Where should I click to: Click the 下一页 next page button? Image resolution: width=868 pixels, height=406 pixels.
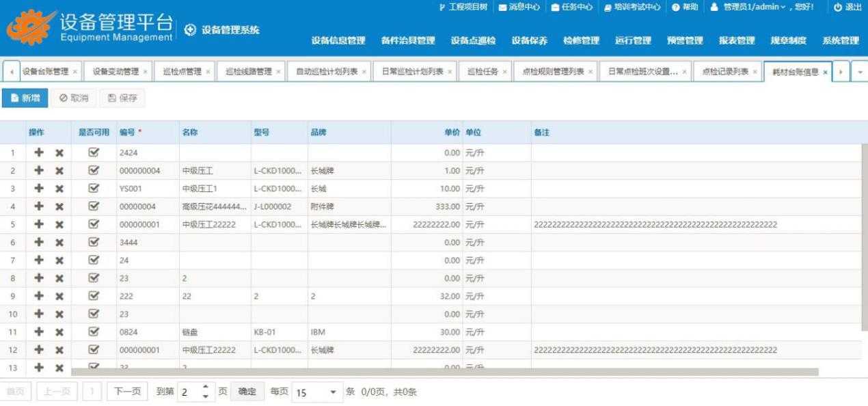click(126, 392)
